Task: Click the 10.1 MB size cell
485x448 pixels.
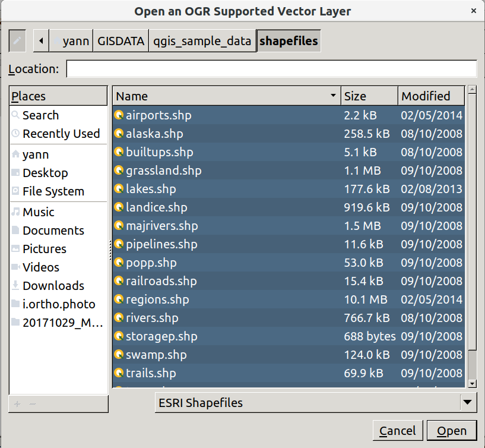Action: [x=366, y=299]
